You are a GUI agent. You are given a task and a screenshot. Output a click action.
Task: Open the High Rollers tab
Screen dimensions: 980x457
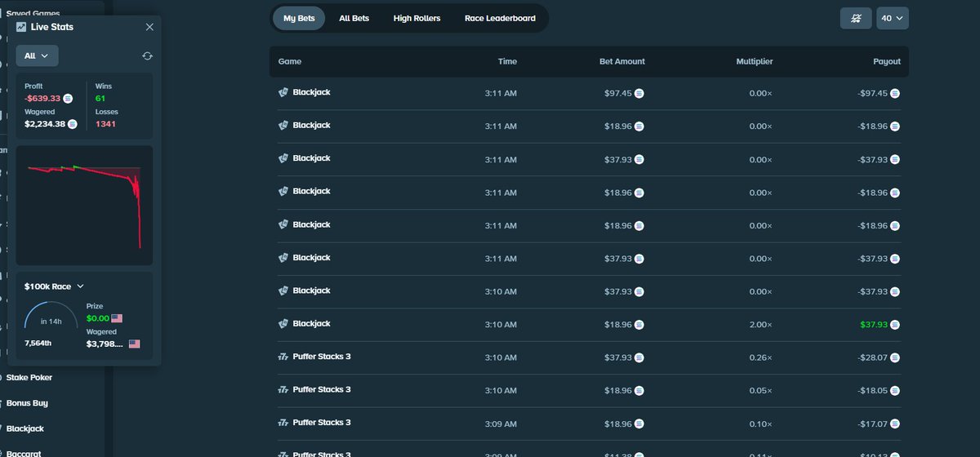coord(416,18)
